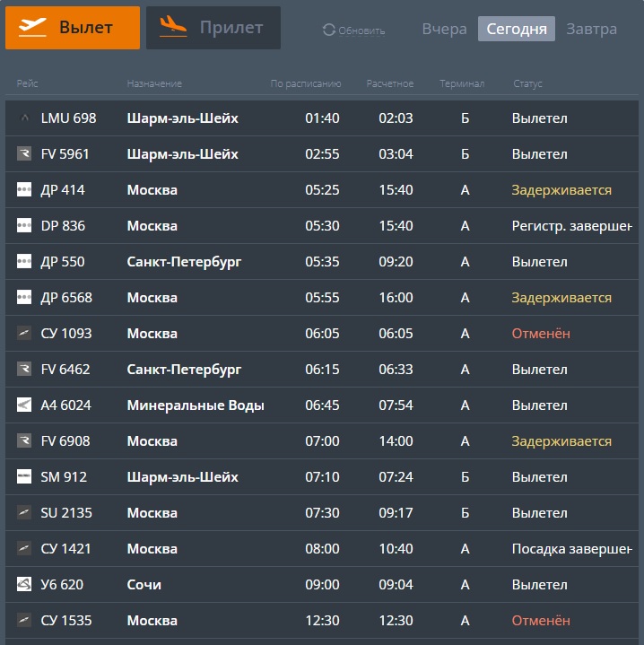Click Задерживается status of ДР 414
Image resolution: width=644 pixels, height=645 pixels.
pyautogui.click(x=561, y=190)
